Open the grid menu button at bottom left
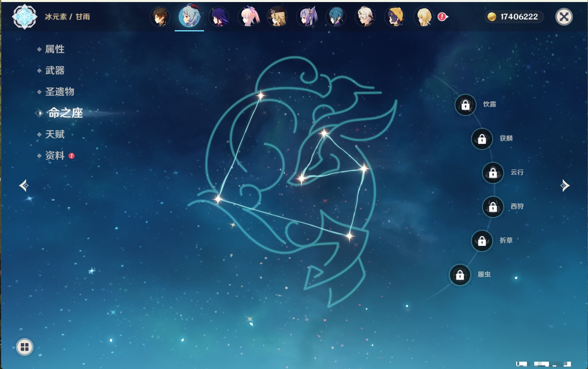 tap(24, 347)
